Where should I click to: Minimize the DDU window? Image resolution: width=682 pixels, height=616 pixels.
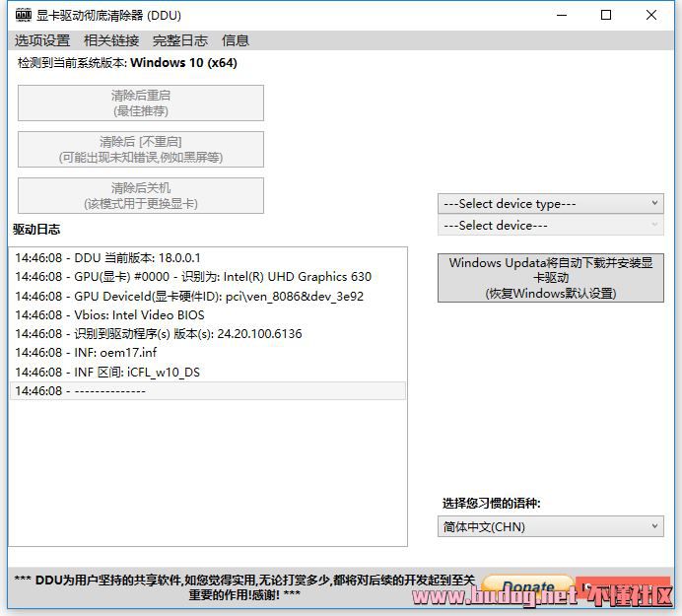click(561, 15)
